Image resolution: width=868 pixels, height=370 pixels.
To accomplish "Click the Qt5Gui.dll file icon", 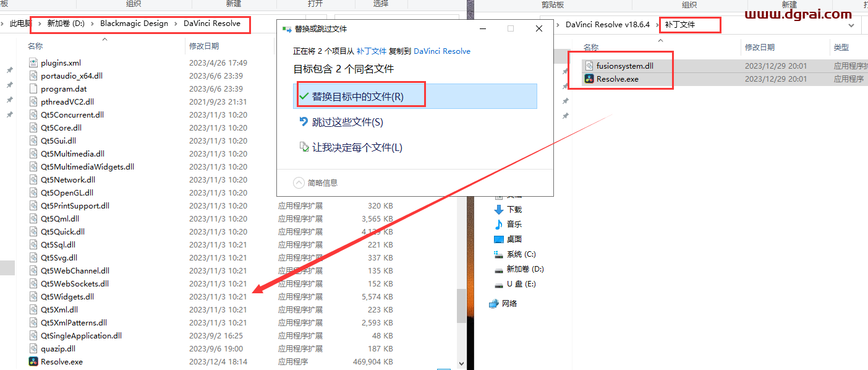I will pos(34,140).
